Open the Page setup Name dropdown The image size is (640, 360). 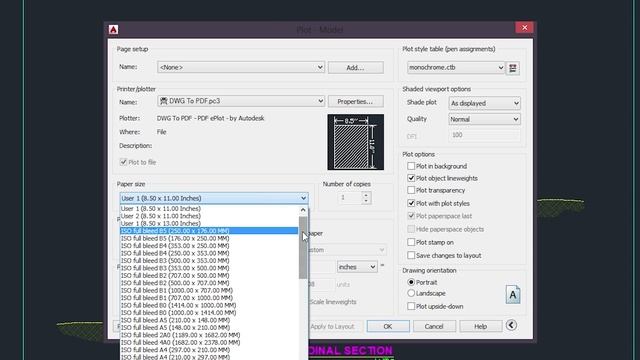tap(241, 67)
